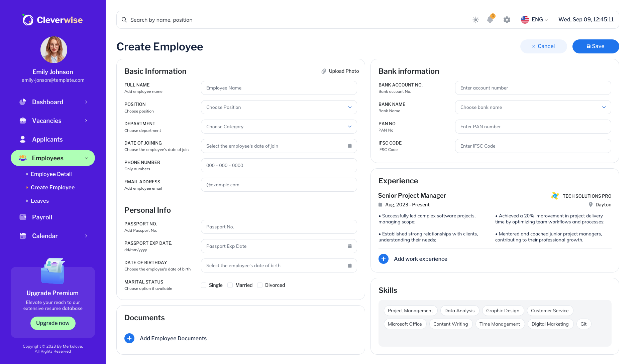
Task: Open the settings gear icon
Action: [x=507, y=20]
